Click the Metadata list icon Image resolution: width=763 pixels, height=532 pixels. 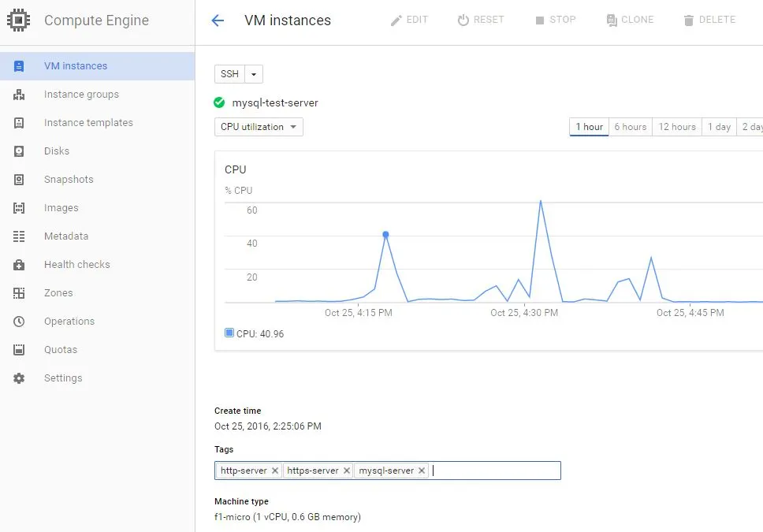click(x=19, y=236)
